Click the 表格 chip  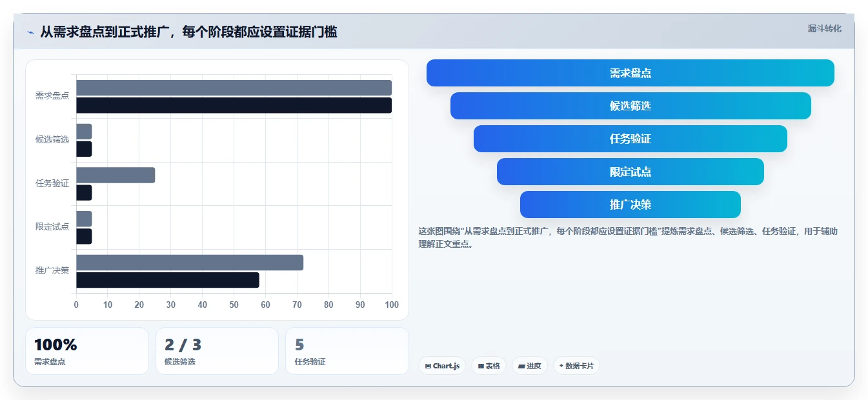[x=489, y=366]
